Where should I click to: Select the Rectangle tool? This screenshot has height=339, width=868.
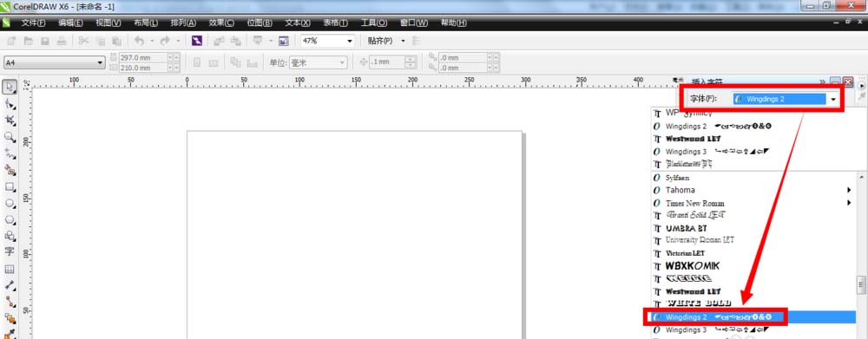coord(10,187)
